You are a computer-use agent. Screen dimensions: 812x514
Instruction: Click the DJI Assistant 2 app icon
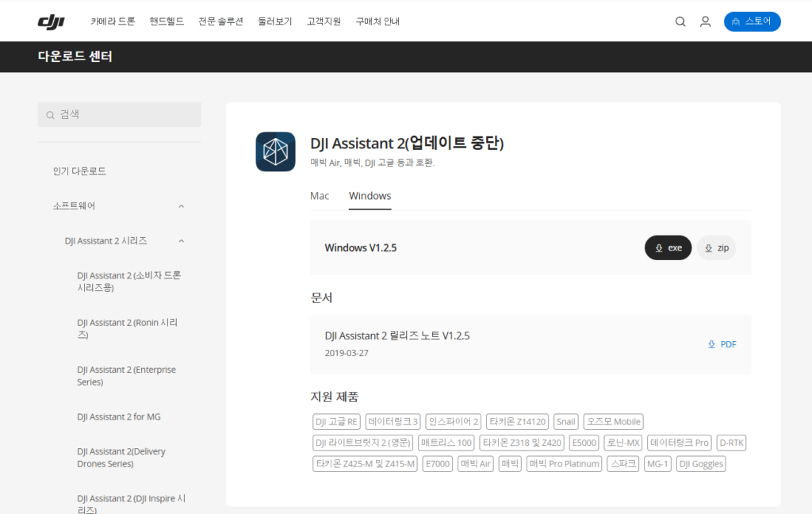point(275,152)
